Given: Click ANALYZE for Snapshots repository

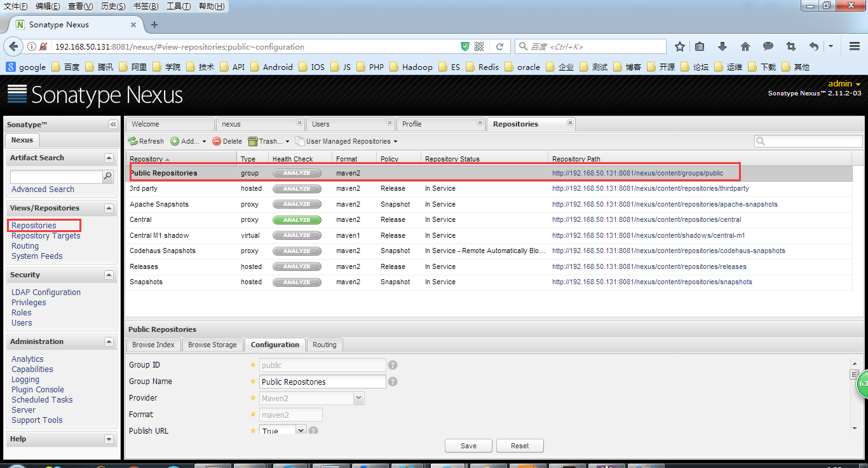Looking at the screenshot, I should (297, 282).
